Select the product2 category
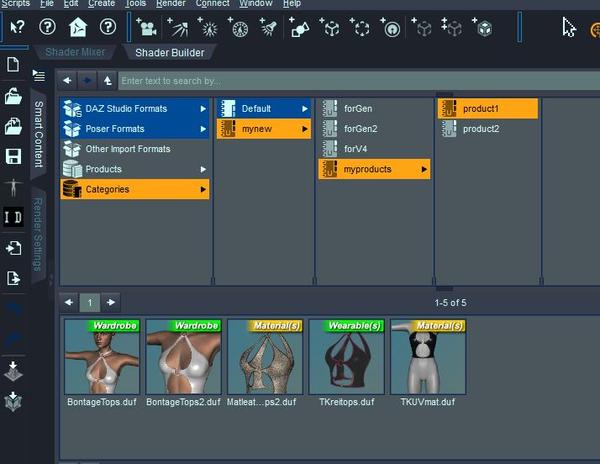This screenshot has height=464, width=600. click(488, 129)
